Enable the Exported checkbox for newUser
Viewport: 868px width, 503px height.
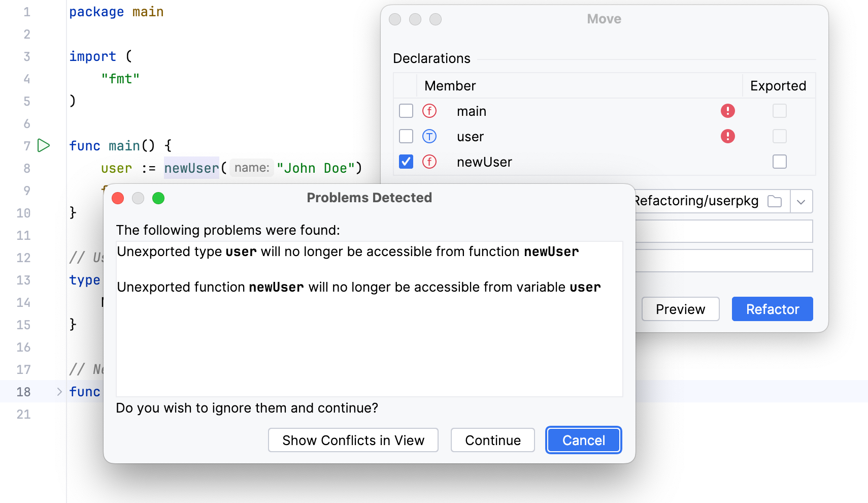pos(780,162)
